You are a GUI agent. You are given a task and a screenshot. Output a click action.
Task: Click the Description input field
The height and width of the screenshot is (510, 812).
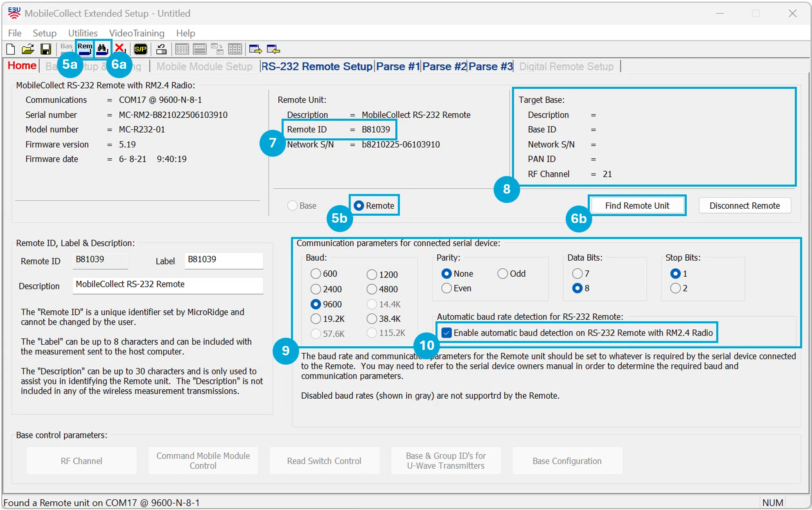pyautogui.click(x=168, y=285)
